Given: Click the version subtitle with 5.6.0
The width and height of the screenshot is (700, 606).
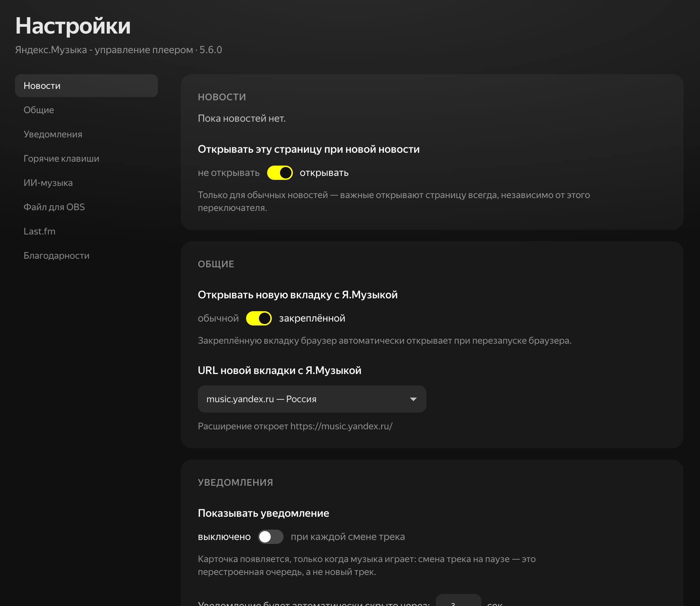Looking at the screenshot, I should (119, 50).
